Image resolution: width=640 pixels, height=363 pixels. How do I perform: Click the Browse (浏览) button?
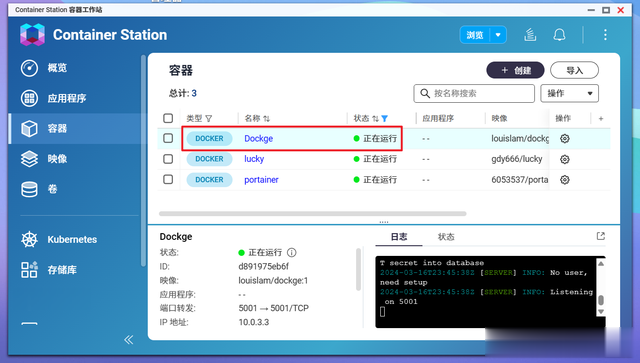pyautogui.click(x=475, y=35)
